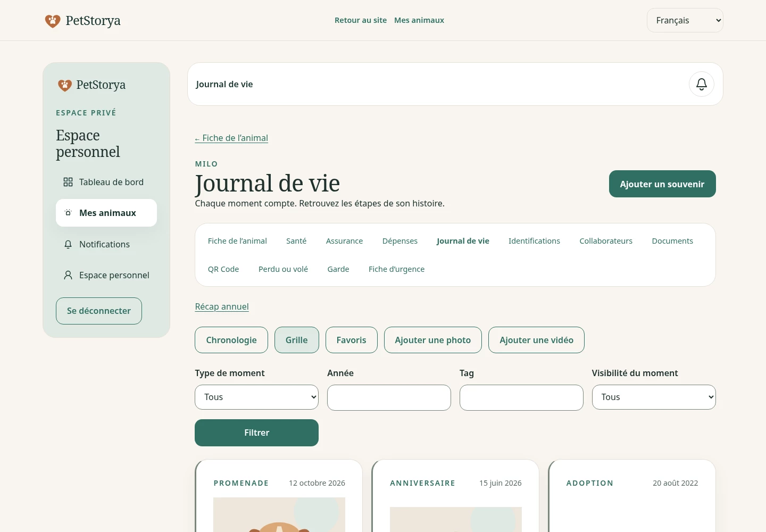Image resolution: width=766 pixels, height=532 pixels.
Task: Click the sidebar PetStorya paw-heart logo
Action: 65,85
